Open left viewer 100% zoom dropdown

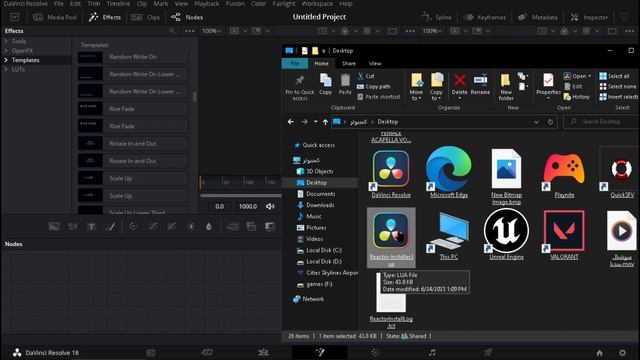(212, 31)
